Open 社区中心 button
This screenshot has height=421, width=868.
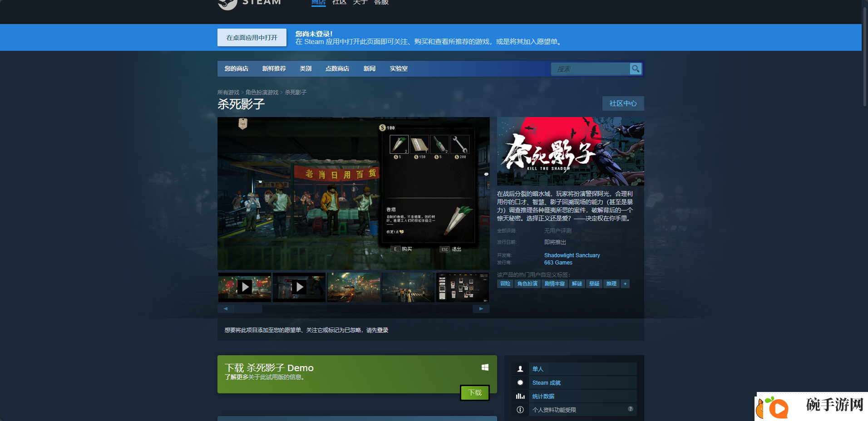[x=623, y=103]
